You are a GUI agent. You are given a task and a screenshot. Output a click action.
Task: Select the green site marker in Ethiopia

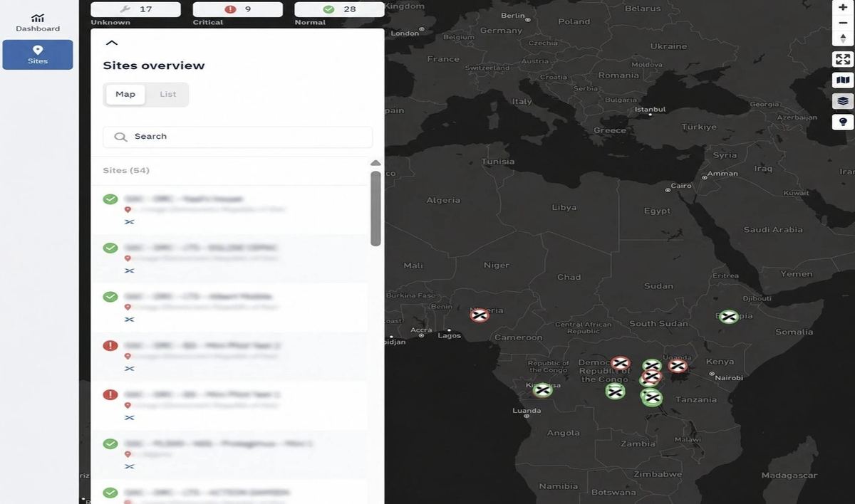[x=728, y=317]
